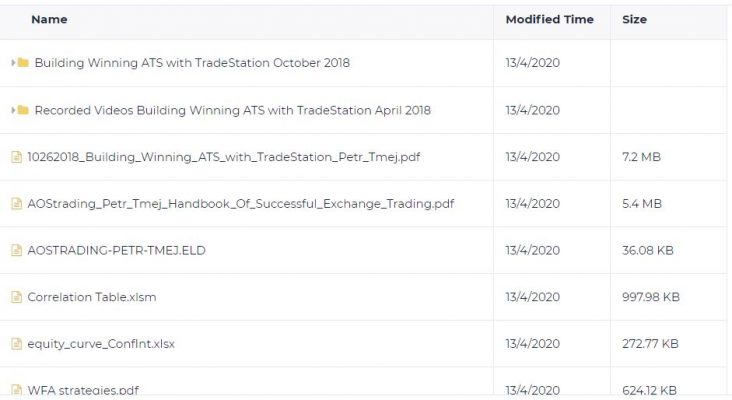Click the file icon beside equity_curve_ConfInt.xlsx
The height and width of the screenshot is (400, 732).
pos(16,344)
